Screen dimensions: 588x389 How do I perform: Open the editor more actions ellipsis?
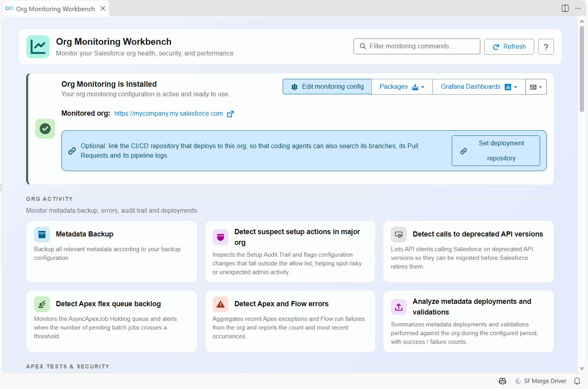[x=578, y=8]
